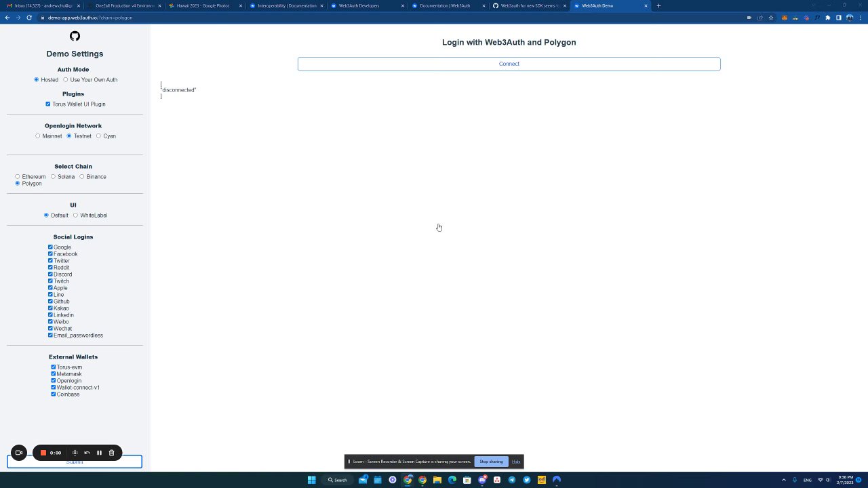This screenshot has height=488, width=868.
Task: Bookmark this page with star icon
Action: pyautogui.click(x=771, y=18)
